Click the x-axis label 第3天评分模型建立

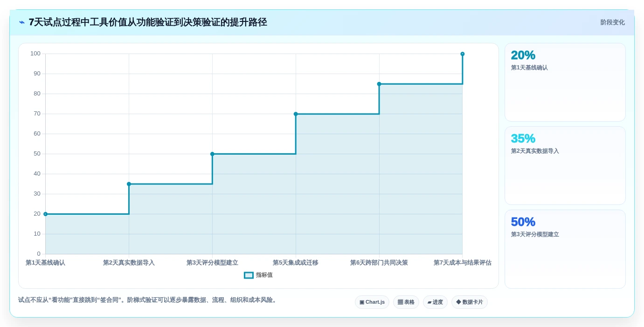coord(212,263)
